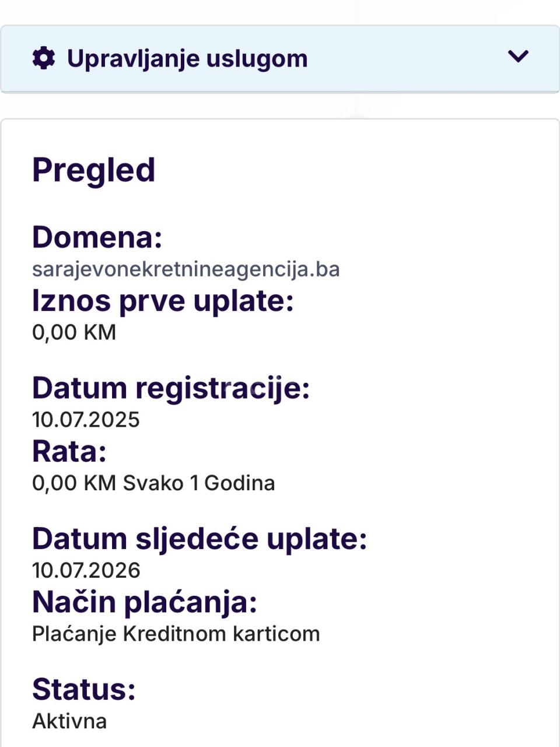This screenshot has height=747, width=560.
Task: Expand the Upravljanje uslugom chevron arrow
Action: [x=518, y=57]
